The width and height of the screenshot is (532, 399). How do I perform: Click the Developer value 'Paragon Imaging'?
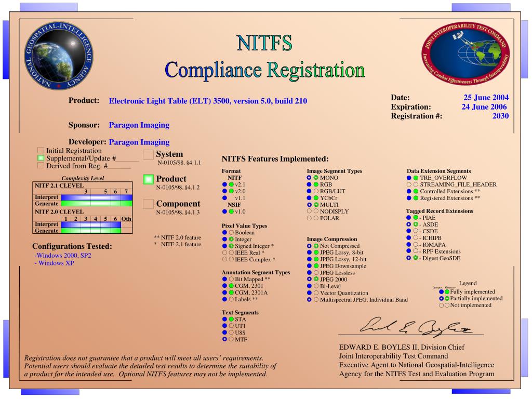(139, 142)
